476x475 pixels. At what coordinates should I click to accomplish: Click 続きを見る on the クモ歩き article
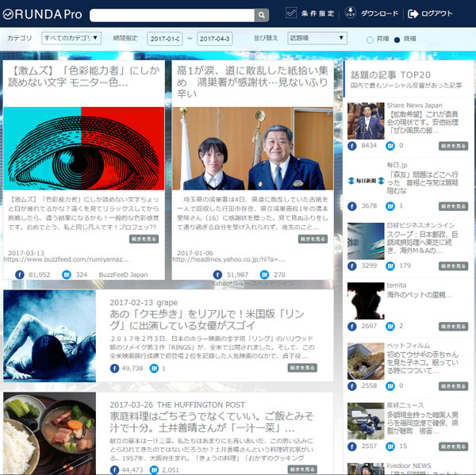pos(302,368)
